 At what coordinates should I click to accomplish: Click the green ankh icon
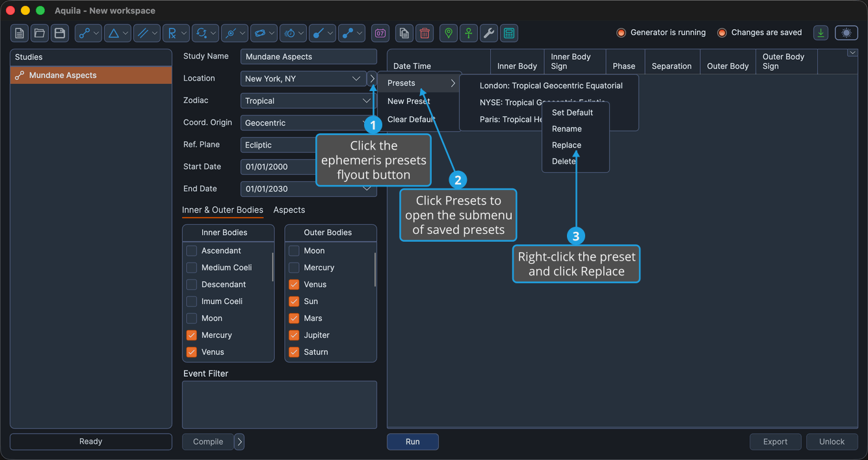469,33
